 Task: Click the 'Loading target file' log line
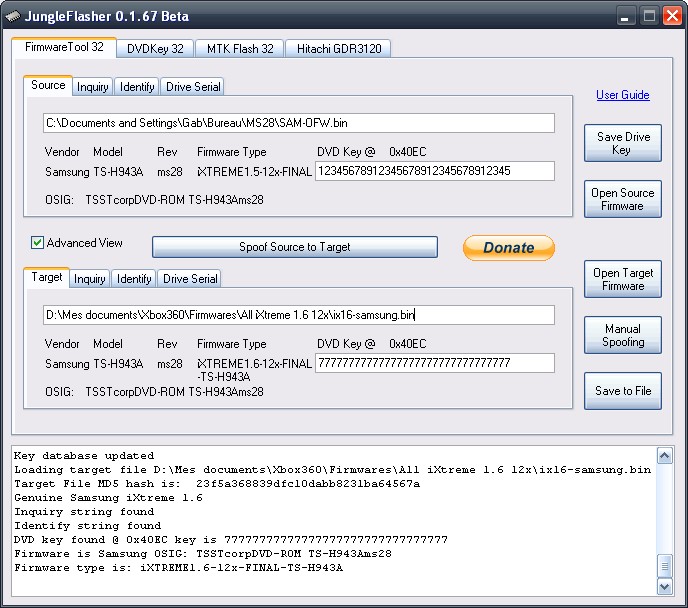click(x=333, y=470)
